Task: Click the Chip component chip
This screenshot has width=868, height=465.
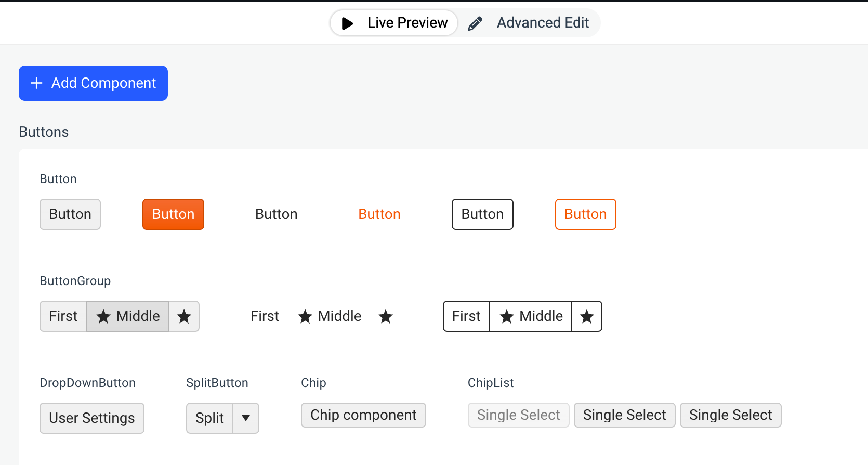Action: coord(363,415)
